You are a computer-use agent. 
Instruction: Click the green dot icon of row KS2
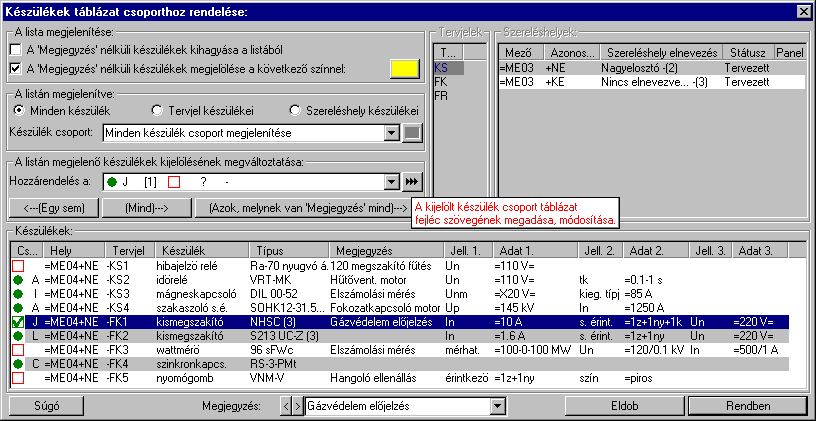[18, 281]
